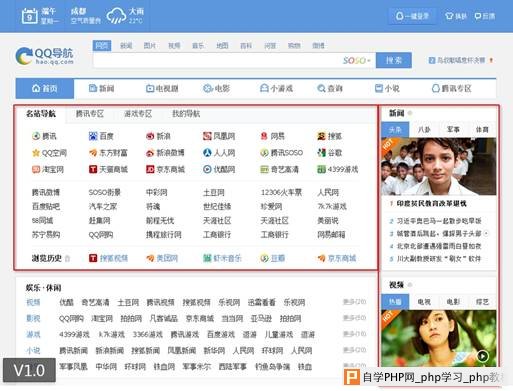The height and width of the screenshot is (391, 513).
Task: Open 美团网 from browsing history
Action: tap(162, 258)
